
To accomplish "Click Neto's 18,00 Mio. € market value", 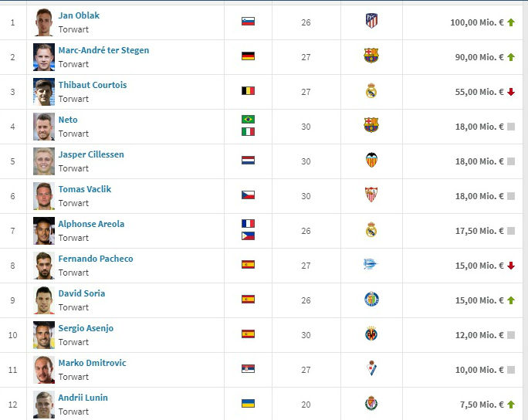I will coord(476,127).
